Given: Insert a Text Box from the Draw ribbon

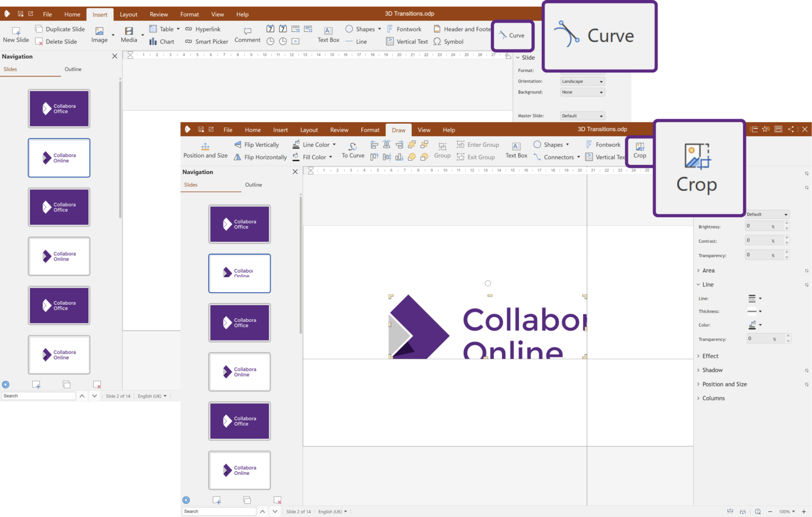Looking at the screenshot, I should [x=516, y=151].
